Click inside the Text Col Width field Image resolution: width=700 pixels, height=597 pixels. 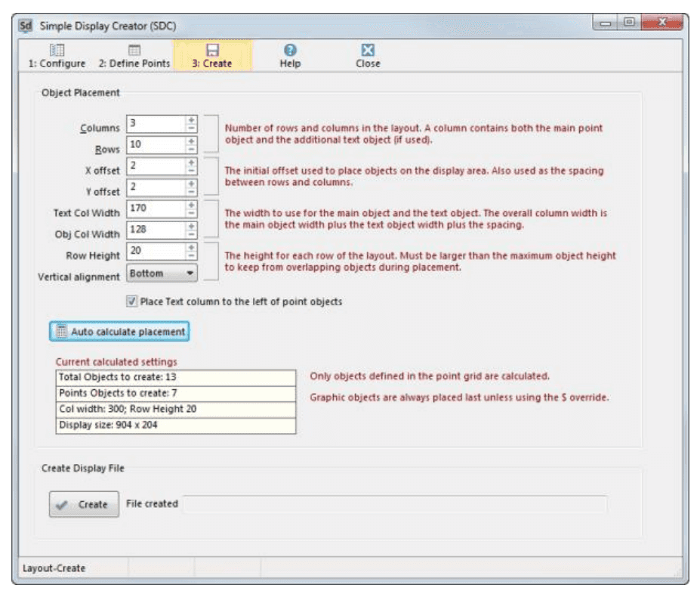(155, 209)
